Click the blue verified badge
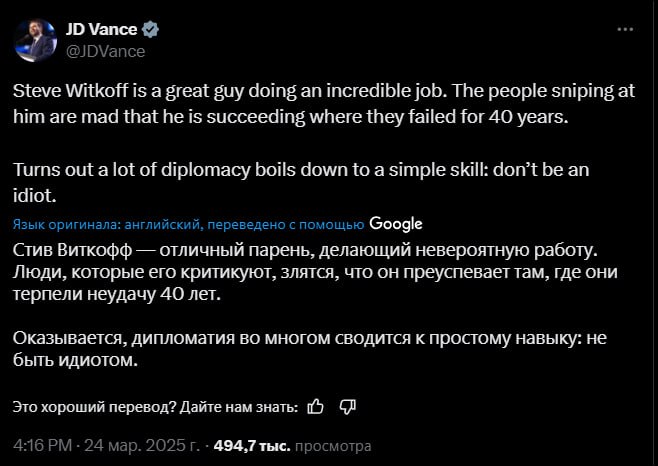 point(151,30)
